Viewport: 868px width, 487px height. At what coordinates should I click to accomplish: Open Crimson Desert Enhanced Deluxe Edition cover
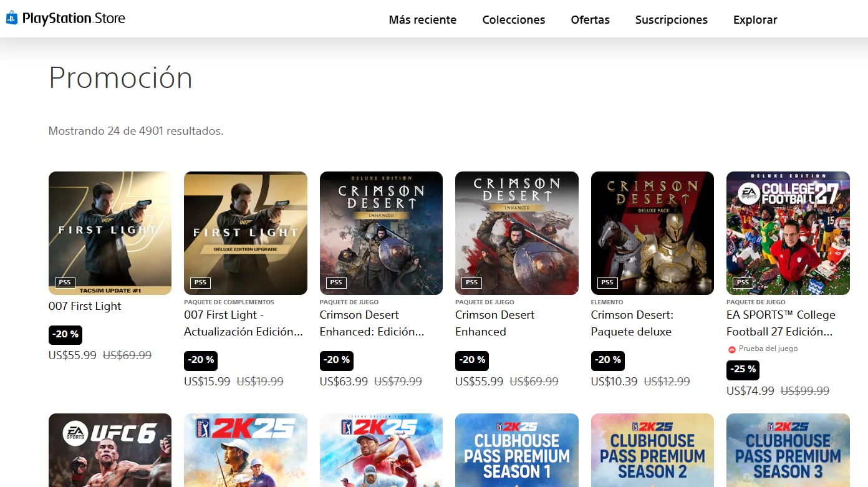(x=381, y=233)
